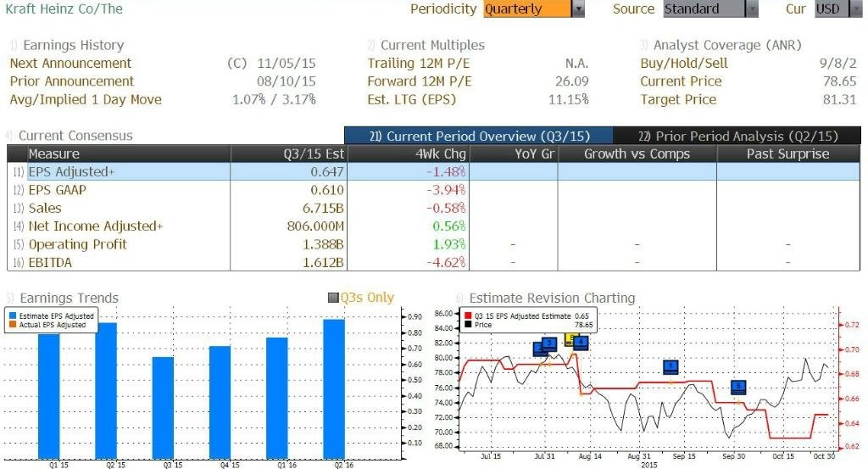
Task: Click the Buy/Hold/Sell value 9/8/2
Action: tap(837, 63)
